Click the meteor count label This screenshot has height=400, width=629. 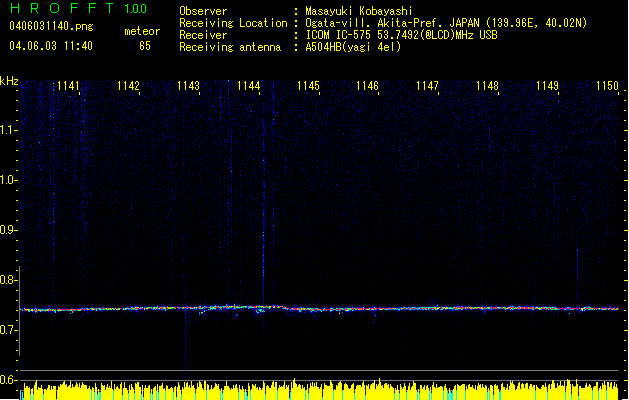[142, 31]
